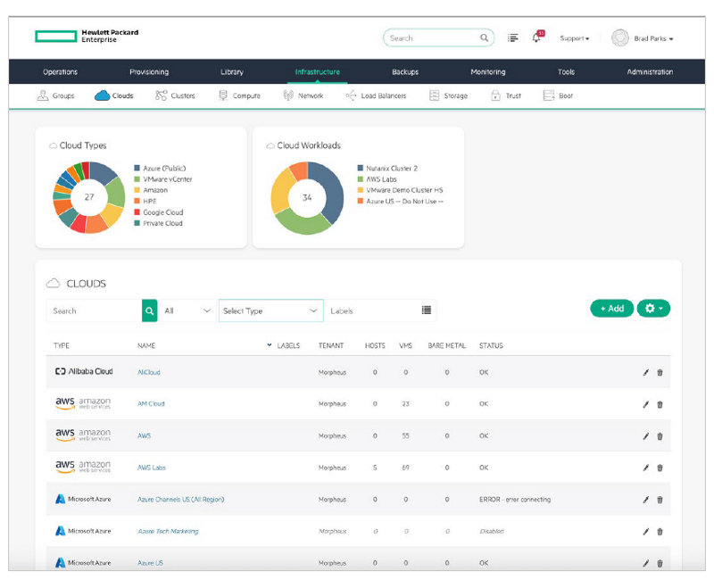Open the Support dropdown
Image resolution: width=714 pixels, height=588 pixels.
pyautogui.click(x=574, y=38)
